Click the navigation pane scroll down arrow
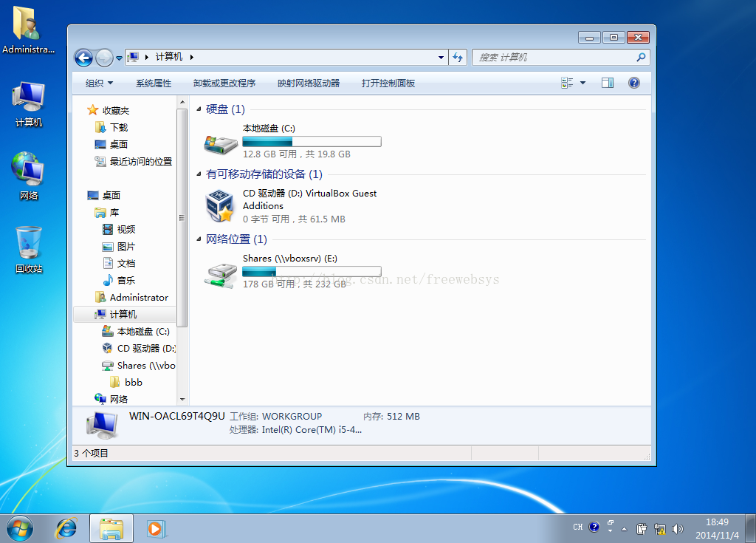 (182, 399)
